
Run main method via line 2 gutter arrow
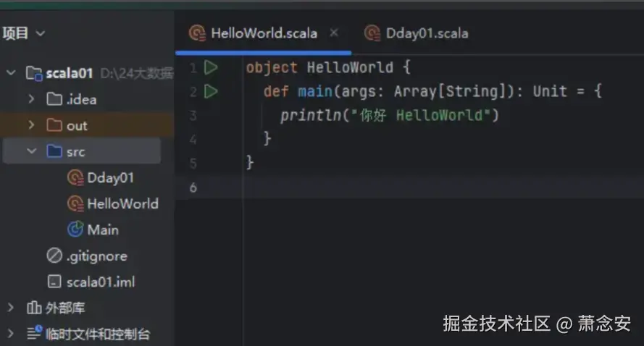(x=211, y=91)
